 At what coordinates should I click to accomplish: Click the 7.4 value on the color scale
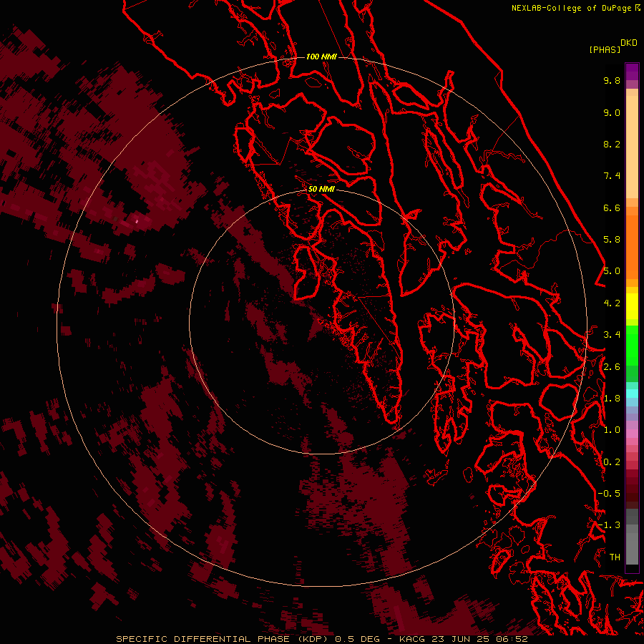612,176
